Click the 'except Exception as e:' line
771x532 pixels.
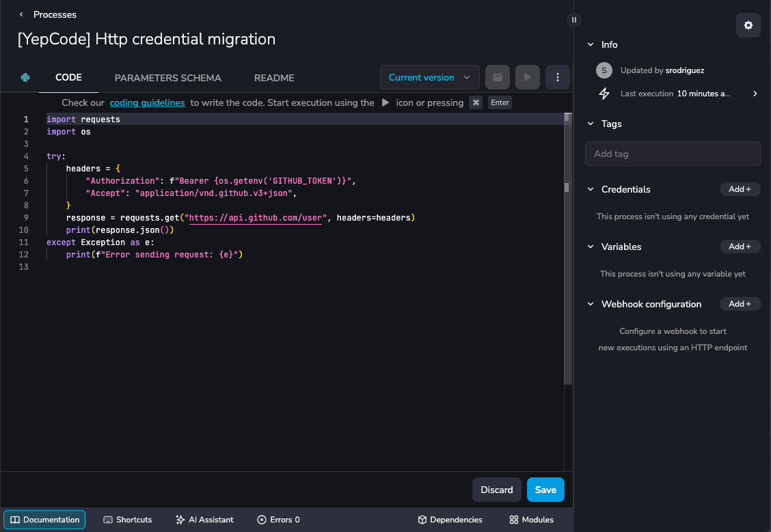(100, 242)
